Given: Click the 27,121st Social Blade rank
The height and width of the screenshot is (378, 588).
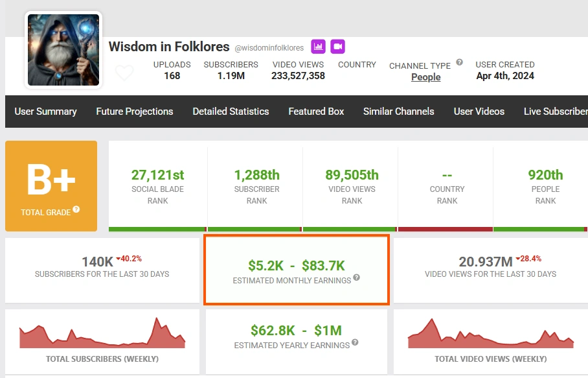Looking at the screenshot, I should pos(158,175).
